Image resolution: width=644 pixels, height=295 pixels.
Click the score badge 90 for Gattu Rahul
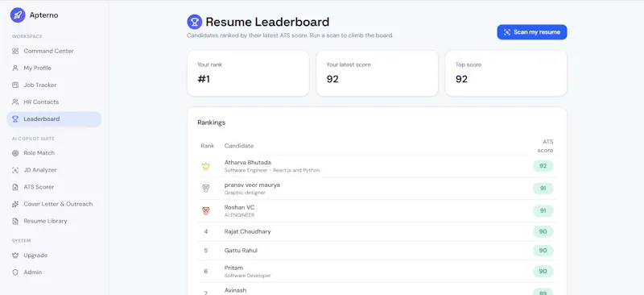543,251
